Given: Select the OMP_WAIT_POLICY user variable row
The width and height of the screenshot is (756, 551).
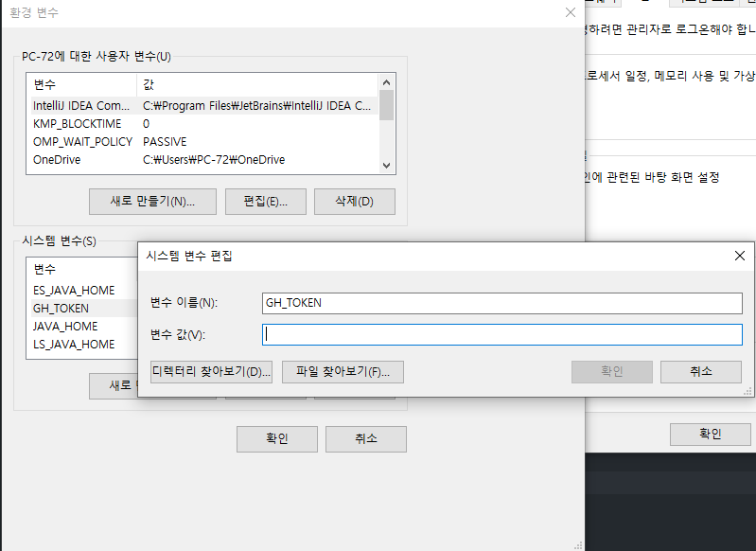Looking at the screenshot, I should [83, 142].
